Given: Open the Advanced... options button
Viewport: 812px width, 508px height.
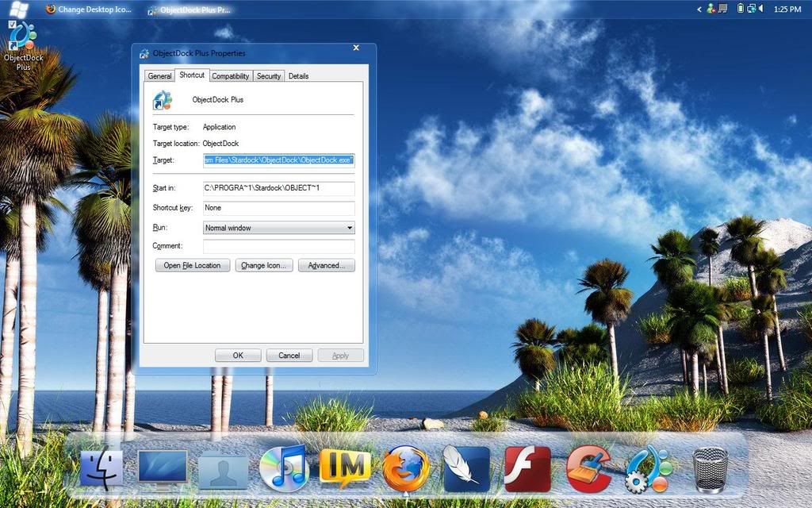Looking at the screenshot, I should pyautogui.click(x=326, y=265).
